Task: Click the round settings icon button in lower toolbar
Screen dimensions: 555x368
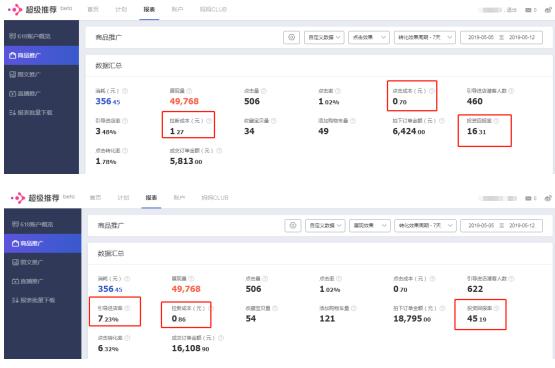Action: (x=293, y=225)
